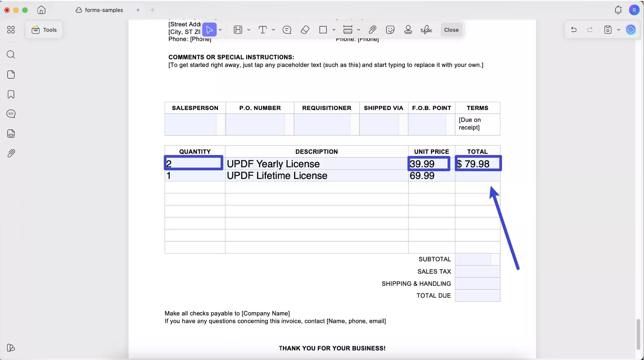
Task: Click the Close button in toolbar
Action: 451,30
